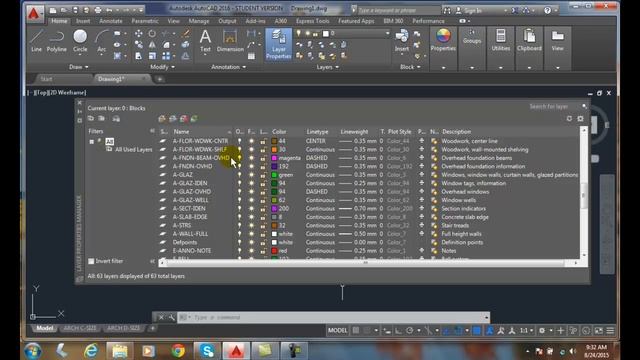Sort layers by Name column header
Screen dimensions: 640x360
[201, 132]
